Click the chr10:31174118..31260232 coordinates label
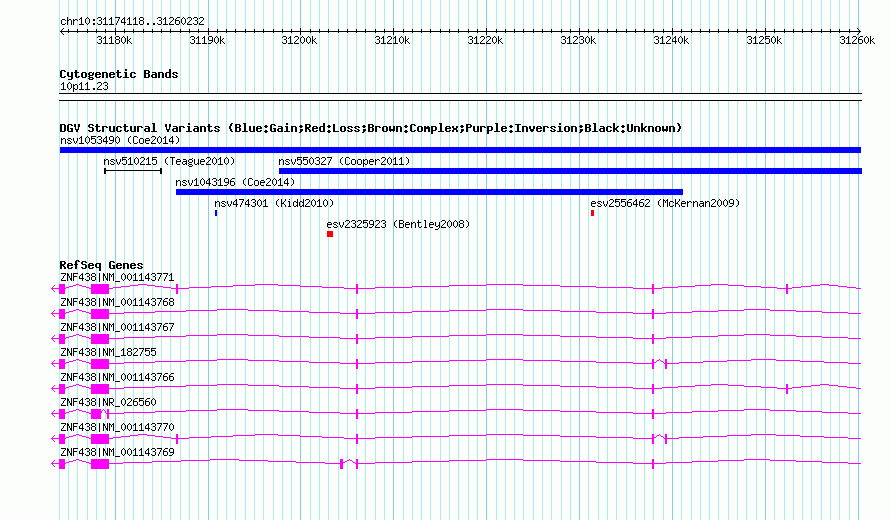890x520 pixels. (132, 21)
